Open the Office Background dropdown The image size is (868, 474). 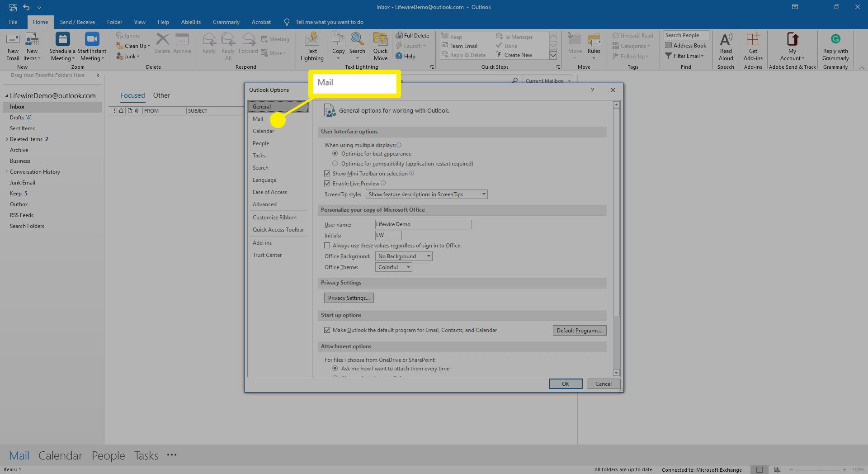[x=404, y=256]
